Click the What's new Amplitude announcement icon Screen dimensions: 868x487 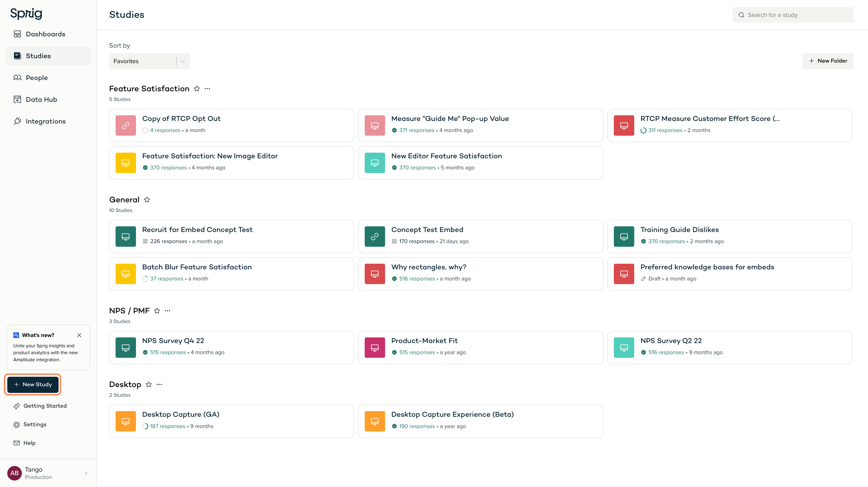coord(16,335)
